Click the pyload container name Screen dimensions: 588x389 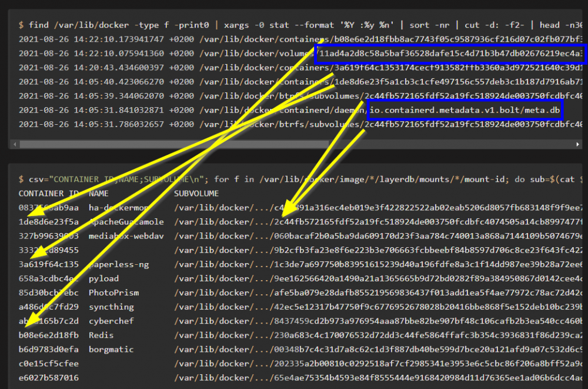click(104, 278)
